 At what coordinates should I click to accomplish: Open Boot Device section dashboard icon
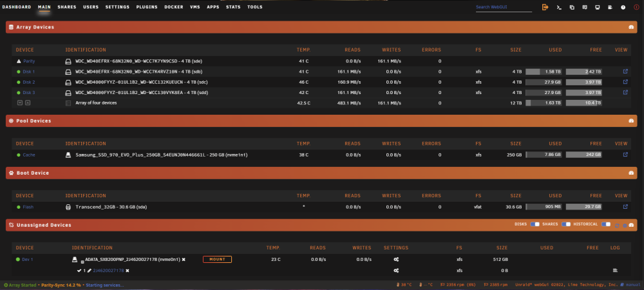tap(631, 173)
